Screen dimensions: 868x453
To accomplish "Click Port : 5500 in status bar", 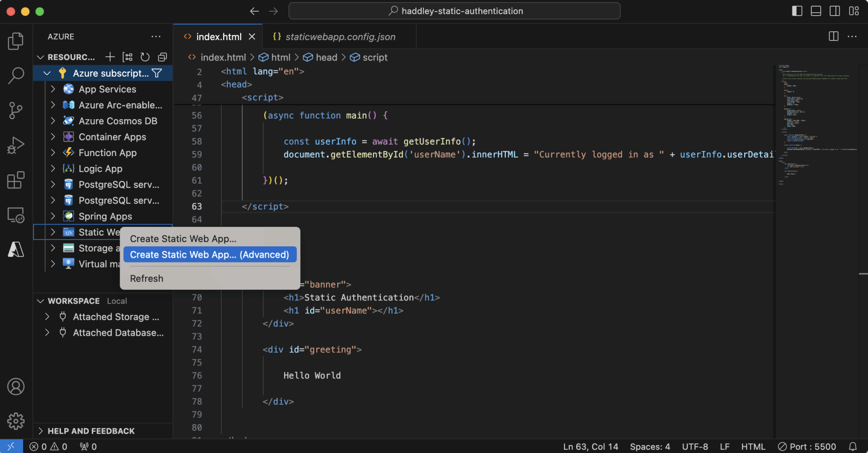I will point(807,446).
